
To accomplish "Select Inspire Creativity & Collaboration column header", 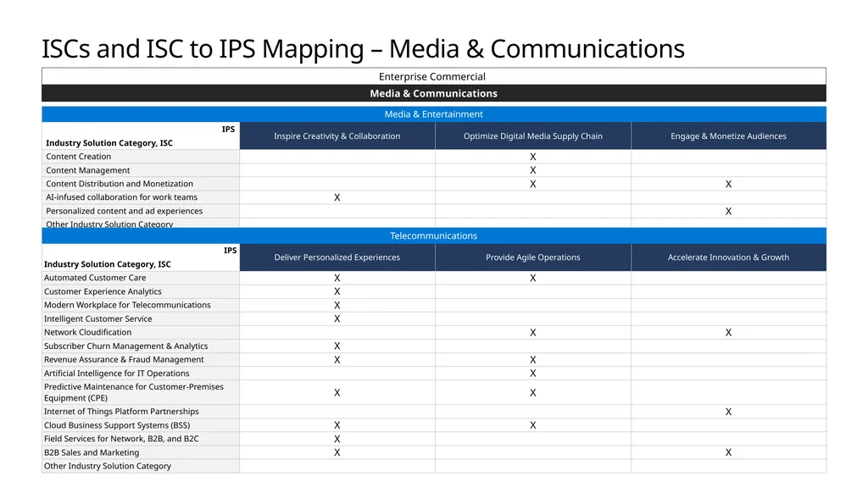I will click(337, 136).
